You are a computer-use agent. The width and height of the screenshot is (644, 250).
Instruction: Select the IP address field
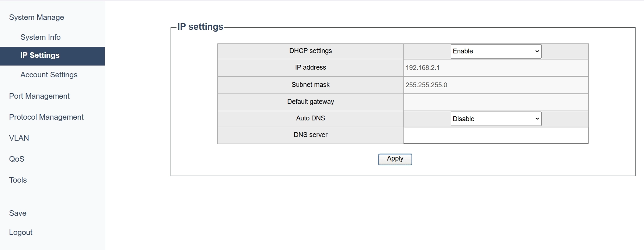496,68
